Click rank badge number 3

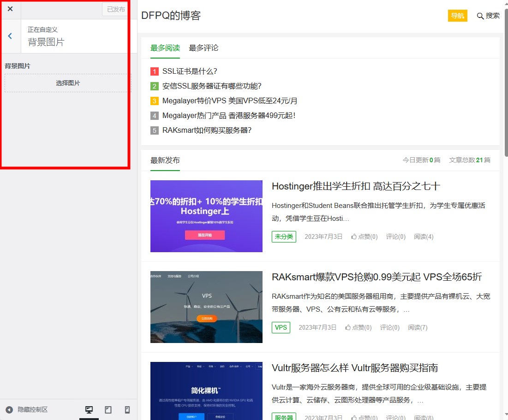pyautogui.click(x=155, y=101)
